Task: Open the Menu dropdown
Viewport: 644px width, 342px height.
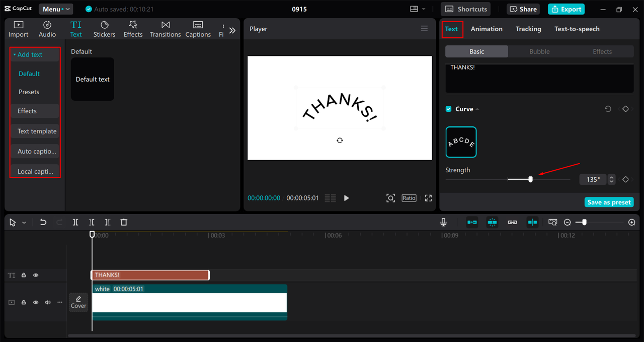Action: coord(56,9)
